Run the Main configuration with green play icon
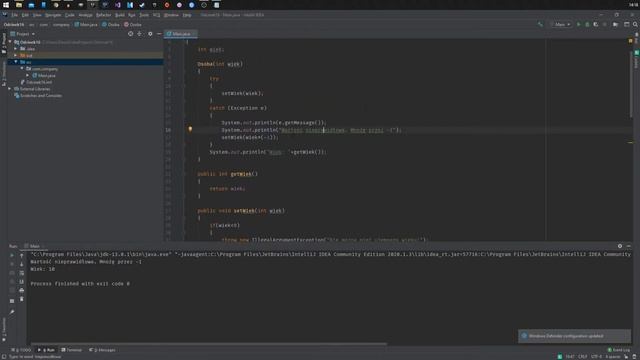 [x=578, y=24]
